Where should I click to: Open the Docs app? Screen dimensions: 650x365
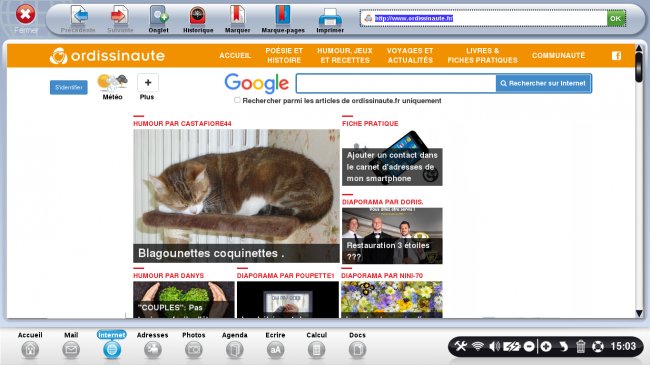click(x=357, y=345)
